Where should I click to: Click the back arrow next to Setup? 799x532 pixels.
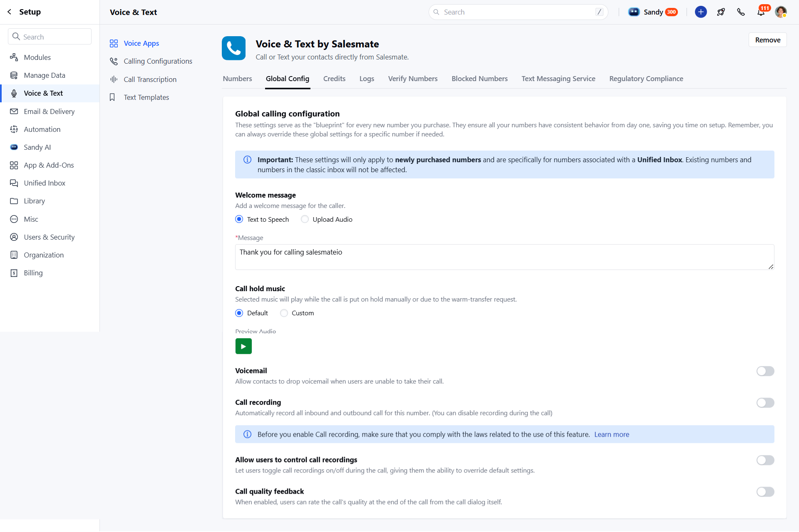(x=10, y=12)
